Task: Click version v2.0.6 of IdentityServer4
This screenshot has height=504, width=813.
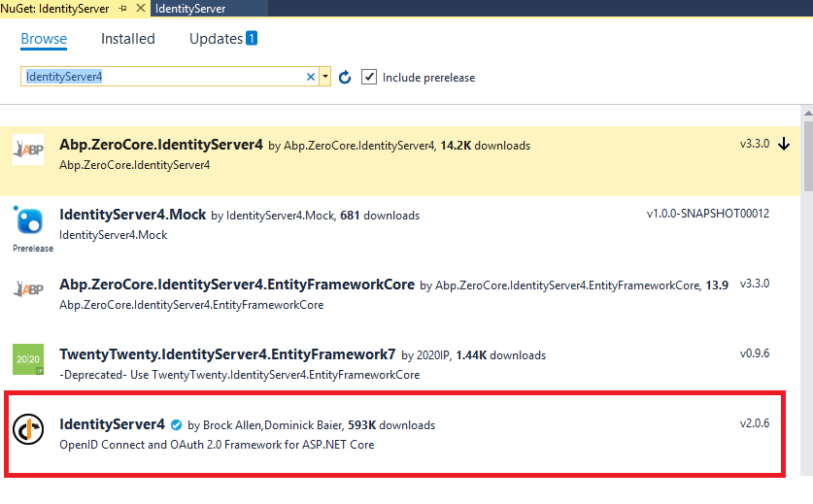Action: [x=755, y=423]
